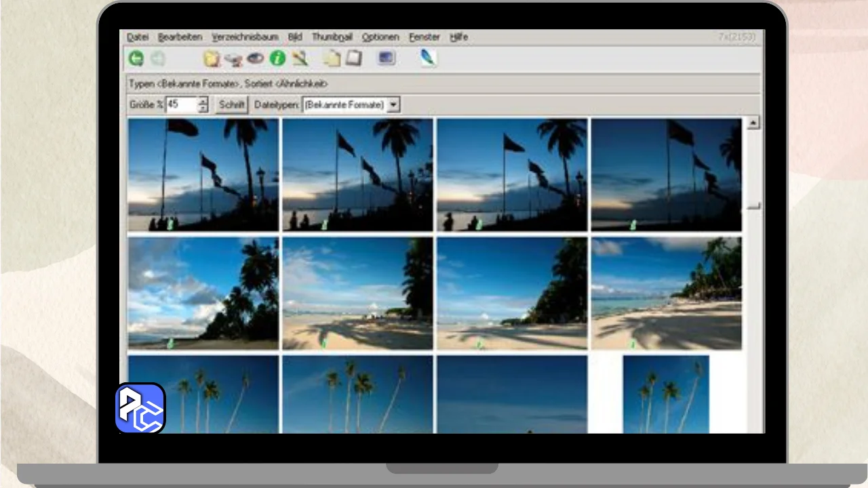Screen dimensions: 868x488
Task: Open the Dateitypen dropdown arrow
Action: (x=393, y=105)
